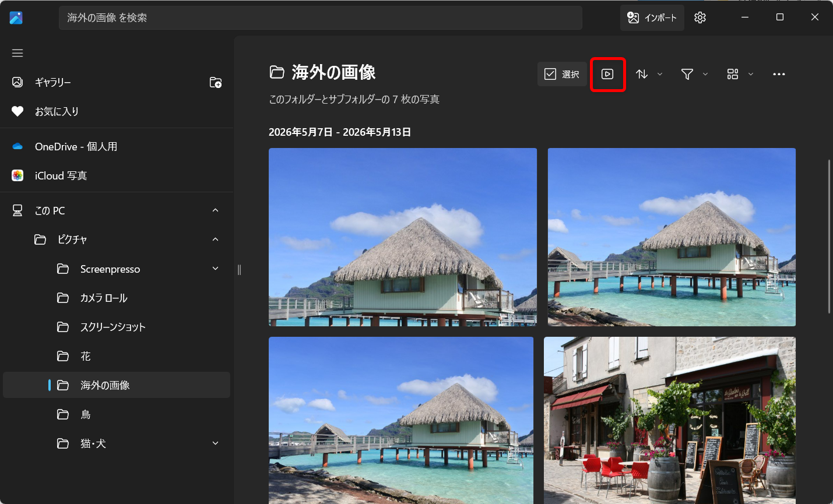Open OneDrive - 個人用
833x504 pixels.
pyautogui.click(x=117, y=146)
